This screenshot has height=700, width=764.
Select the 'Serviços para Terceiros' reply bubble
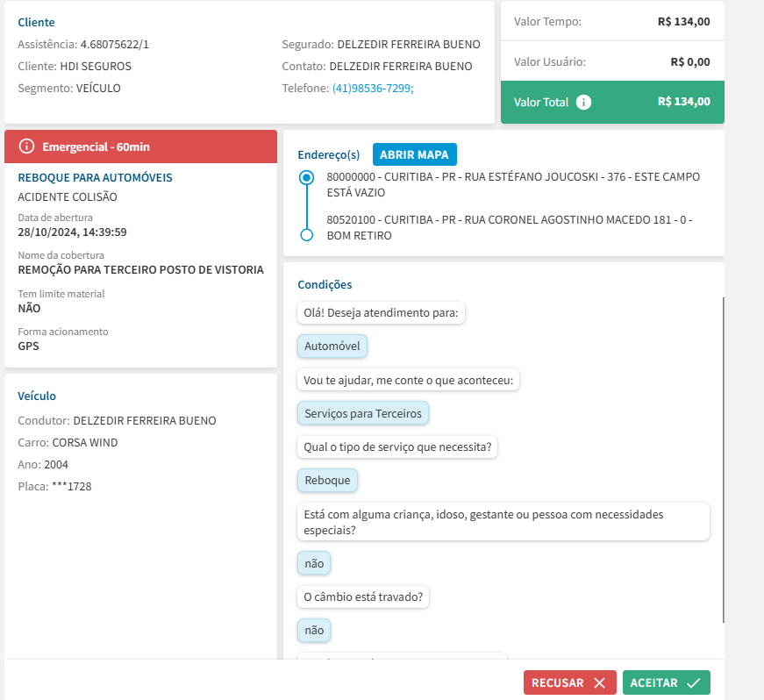(362, 413)
